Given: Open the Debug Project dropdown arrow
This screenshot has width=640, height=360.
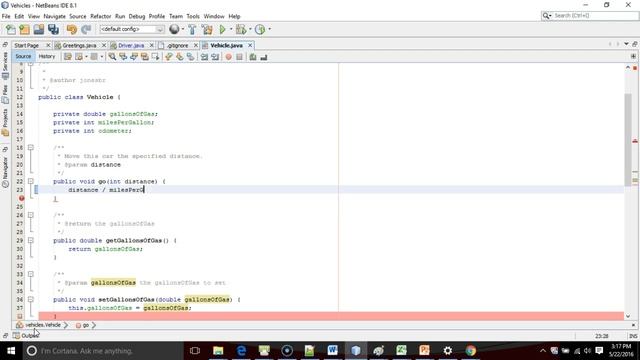Looking at the screenshot, I should pos(250,29).
